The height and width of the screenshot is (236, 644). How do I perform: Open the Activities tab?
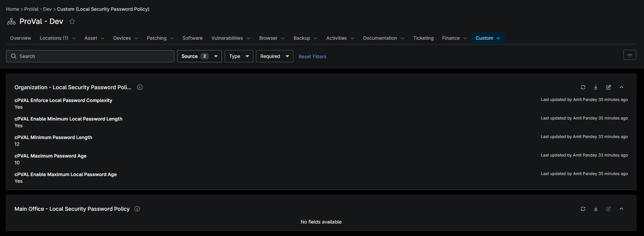tap(340, 38)
